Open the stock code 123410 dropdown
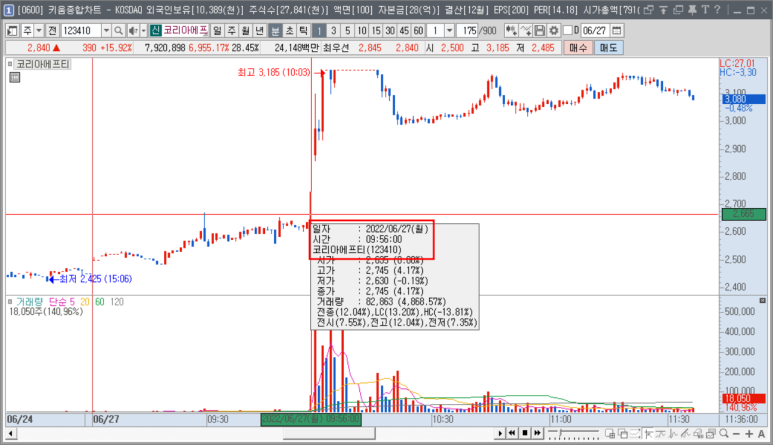 106,31
